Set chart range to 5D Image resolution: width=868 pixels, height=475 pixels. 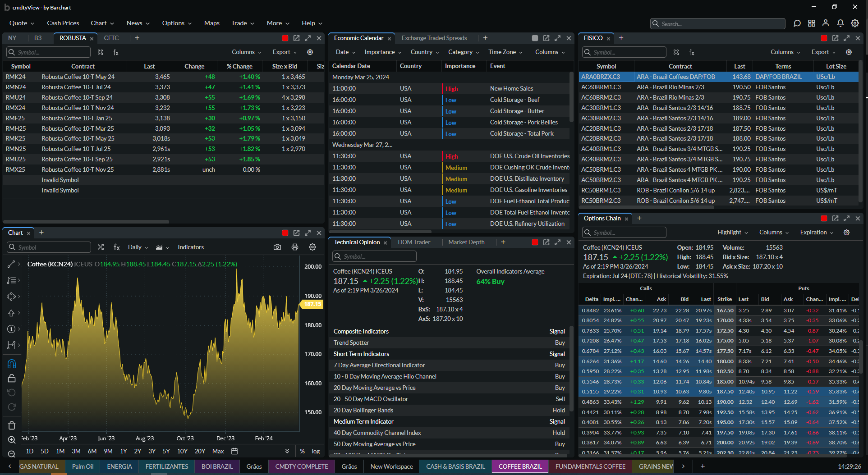tap(45, 451)
